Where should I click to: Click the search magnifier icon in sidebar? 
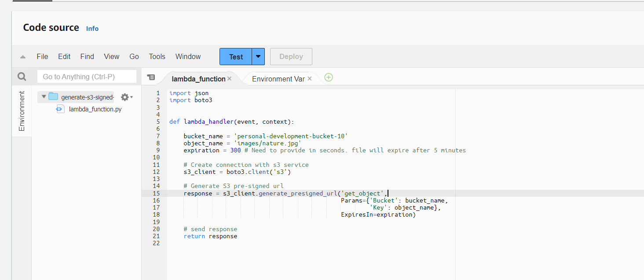click(22, 77)
